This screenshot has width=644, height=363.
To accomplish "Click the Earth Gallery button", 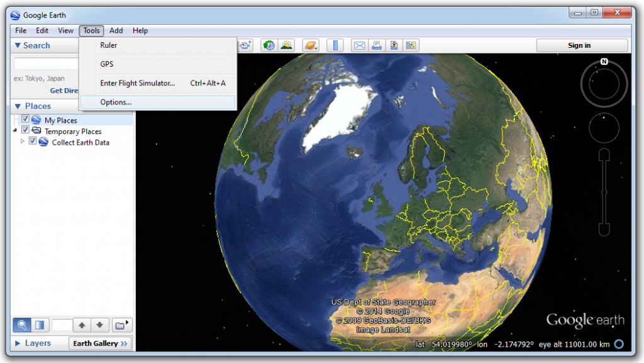I will (x=100, y=343).
